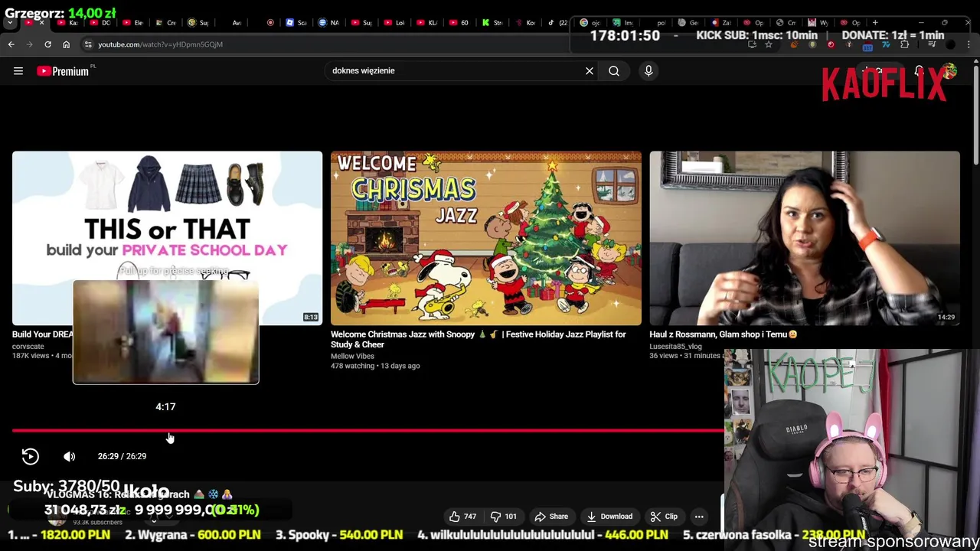Switch to the 'DC' YouTube tab
The image size is (980, 551).
(101, 22)
